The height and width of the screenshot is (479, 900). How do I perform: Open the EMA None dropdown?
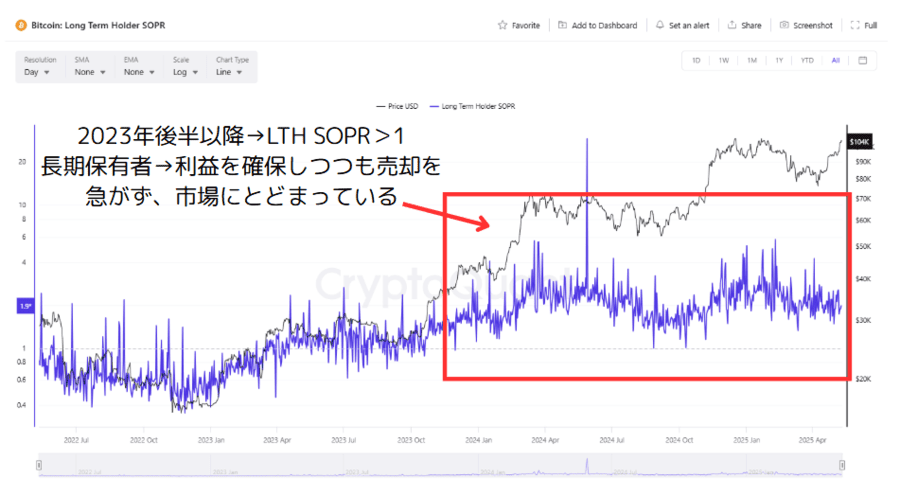(139, 72)
